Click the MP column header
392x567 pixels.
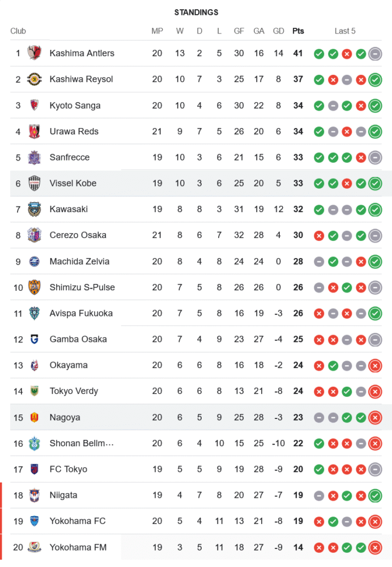pyautogui.click(x=157, y=31)
